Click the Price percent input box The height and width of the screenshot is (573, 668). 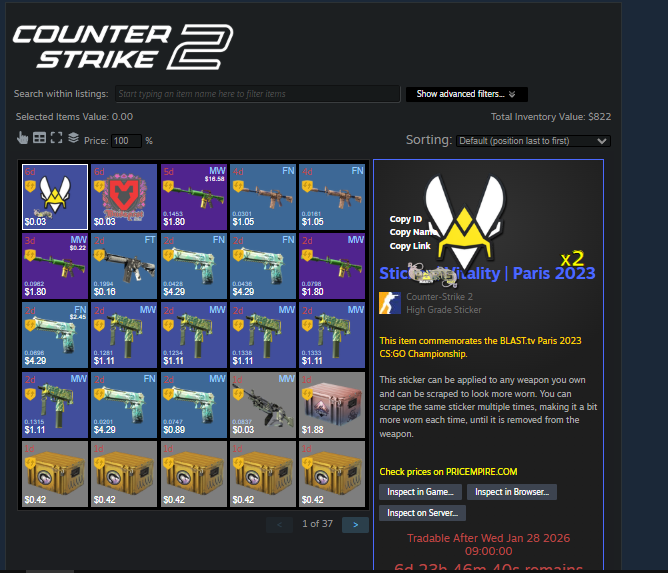coord(126,141)
